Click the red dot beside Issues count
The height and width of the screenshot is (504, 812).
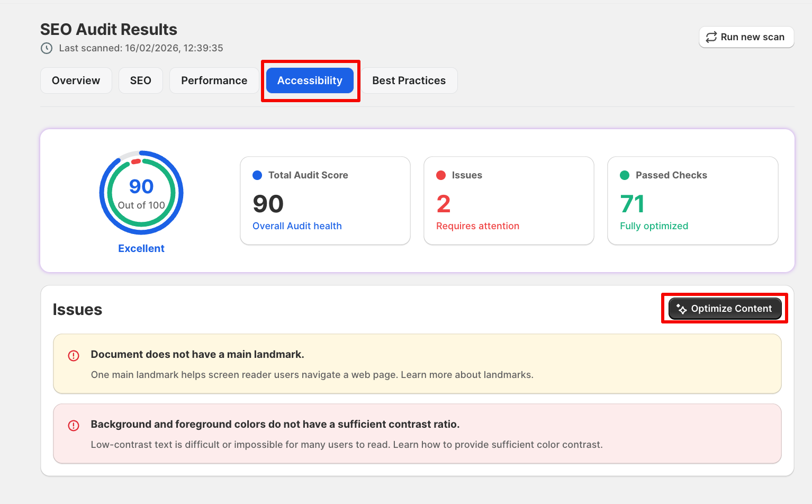(441, 175)
